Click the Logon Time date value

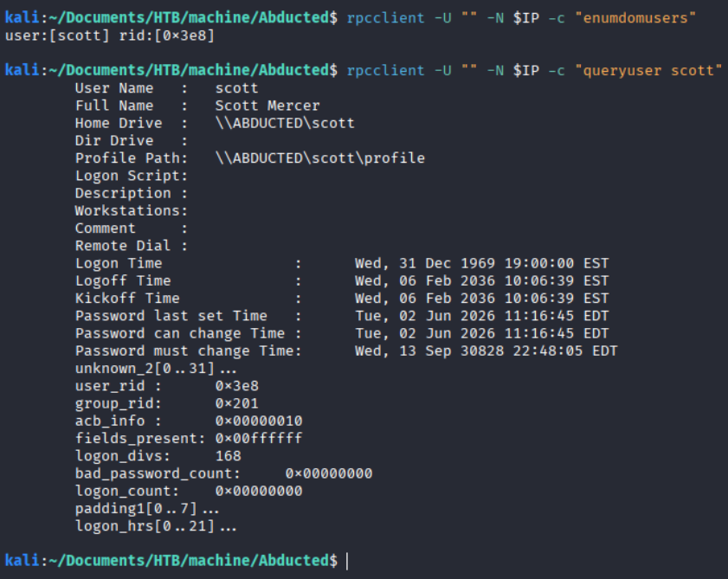click(x=481, y=263)
